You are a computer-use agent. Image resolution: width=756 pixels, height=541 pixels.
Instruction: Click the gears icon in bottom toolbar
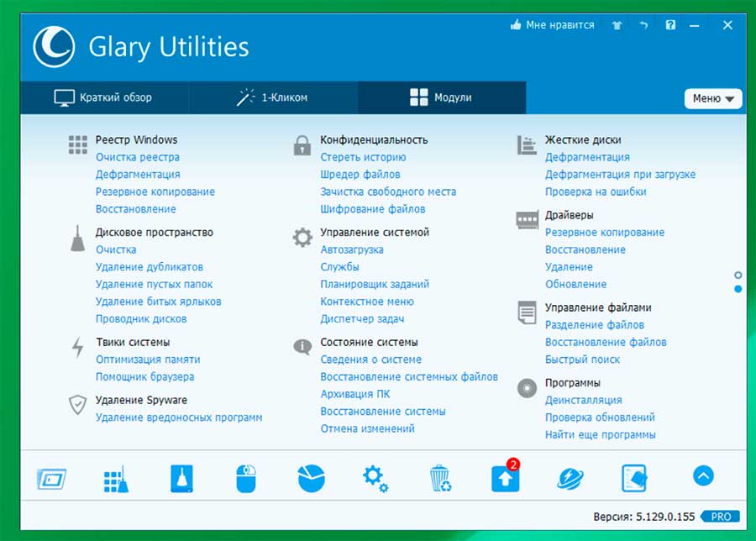pyautogui.click(x=375, y=478)
